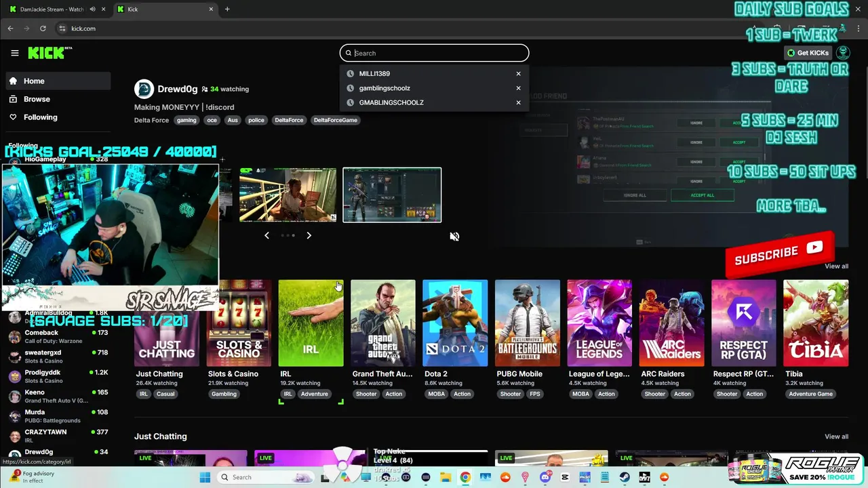
Task: Click the Gambling tag under Slots & Casino
Action: (x=224, y=394)
